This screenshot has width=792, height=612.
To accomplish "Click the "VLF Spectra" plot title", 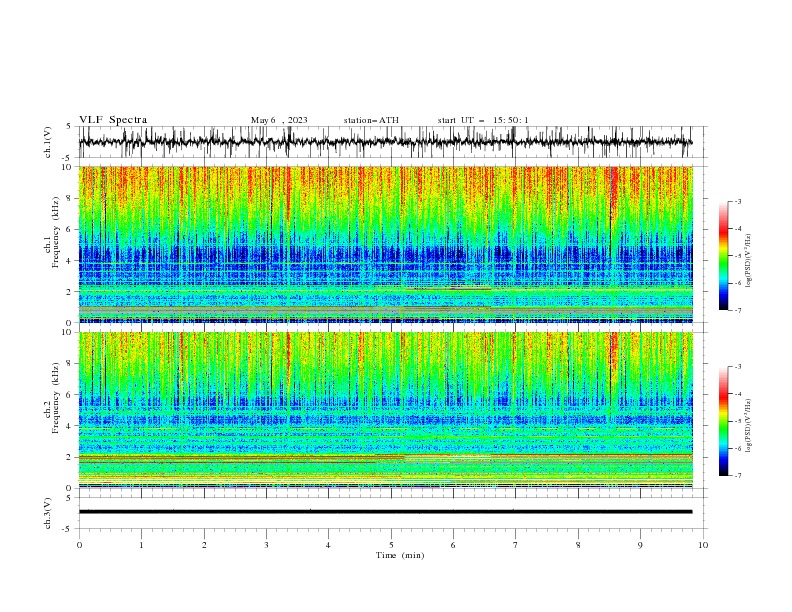I will (x=113, y=120).
